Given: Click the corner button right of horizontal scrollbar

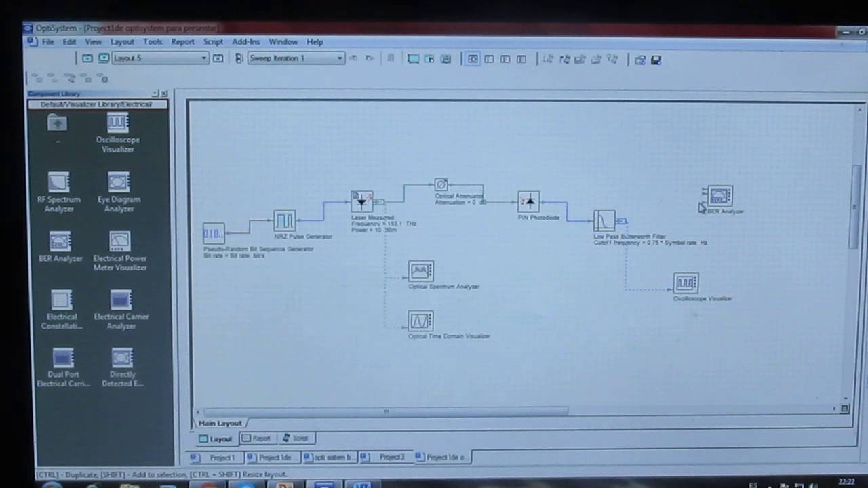Looking at the screenshot, I should (844, 409).
